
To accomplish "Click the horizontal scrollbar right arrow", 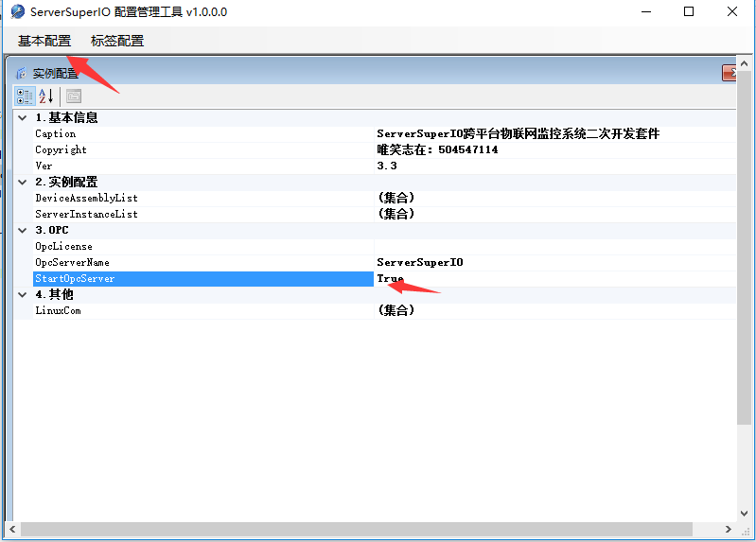I will coord(728,530).
